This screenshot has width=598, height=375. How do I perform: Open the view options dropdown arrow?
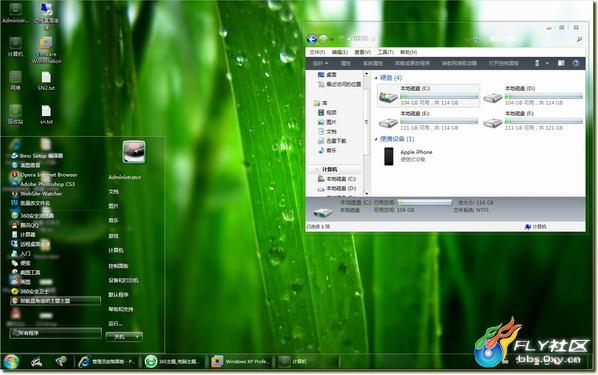tap(547, 63)
